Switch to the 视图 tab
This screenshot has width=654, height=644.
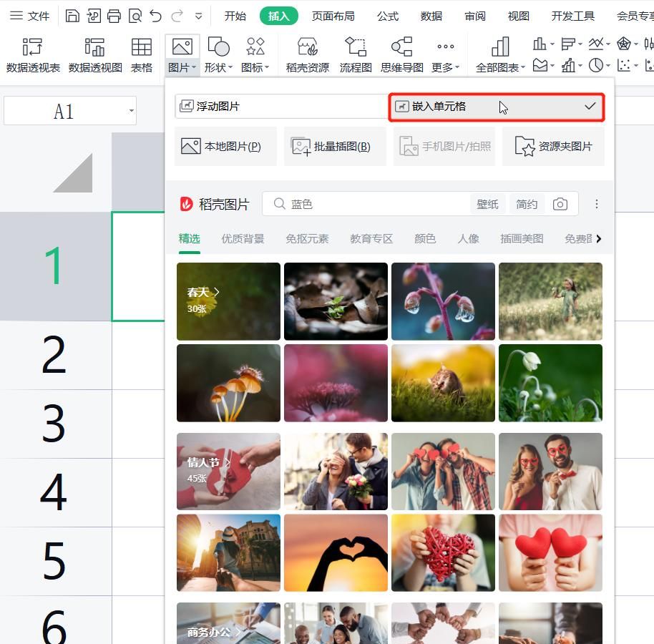click(x=519, y=16)
